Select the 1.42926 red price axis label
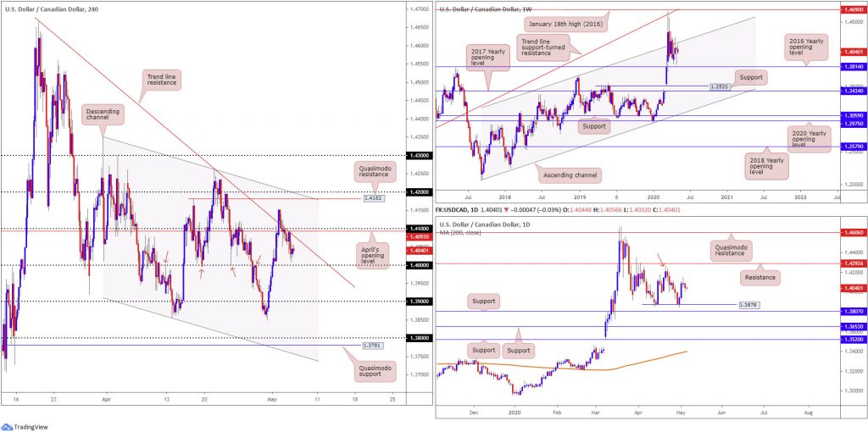 [852, 263]
